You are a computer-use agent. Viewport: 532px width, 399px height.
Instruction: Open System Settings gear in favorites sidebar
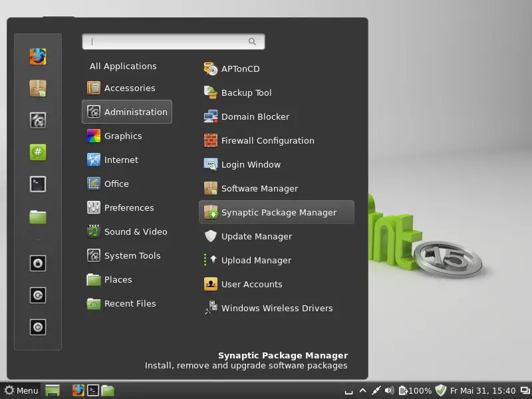pyautogui.click(x=38, y=120)
